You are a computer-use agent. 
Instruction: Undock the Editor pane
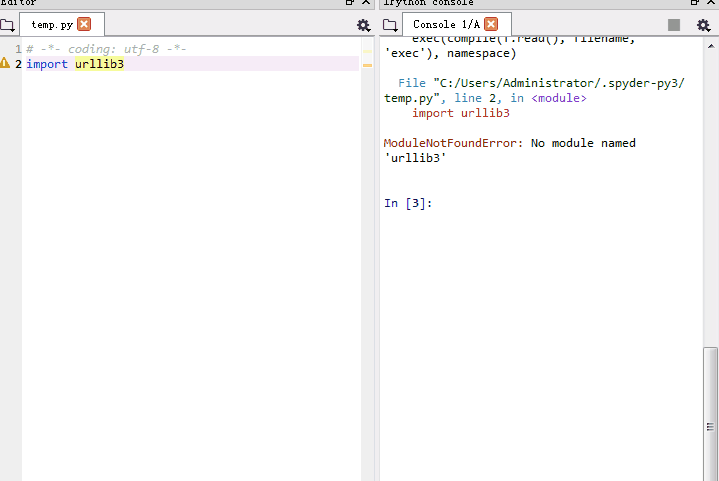(x=351, y=3)
